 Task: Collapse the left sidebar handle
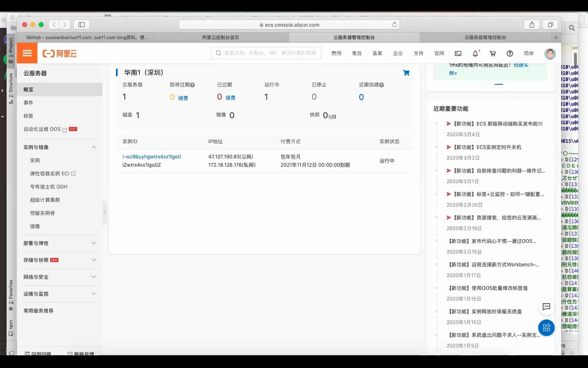pos(105,213)
